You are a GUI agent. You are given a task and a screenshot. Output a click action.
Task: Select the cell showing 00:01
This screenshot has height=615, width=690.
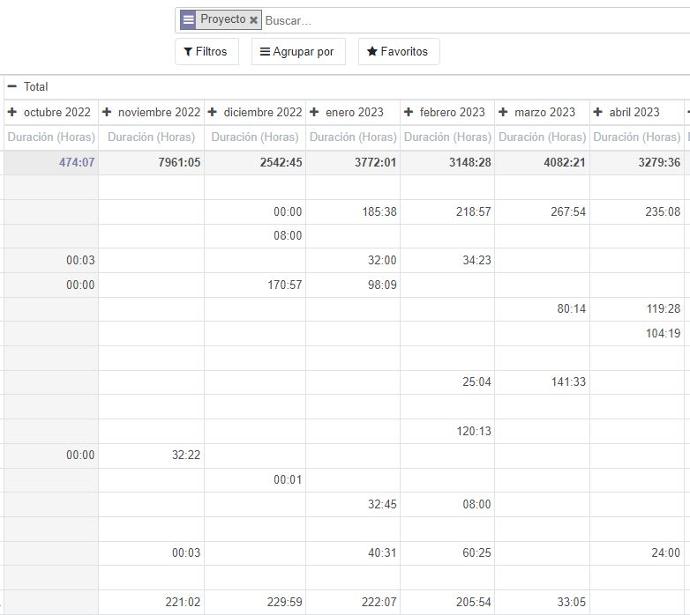coord(255,480)
